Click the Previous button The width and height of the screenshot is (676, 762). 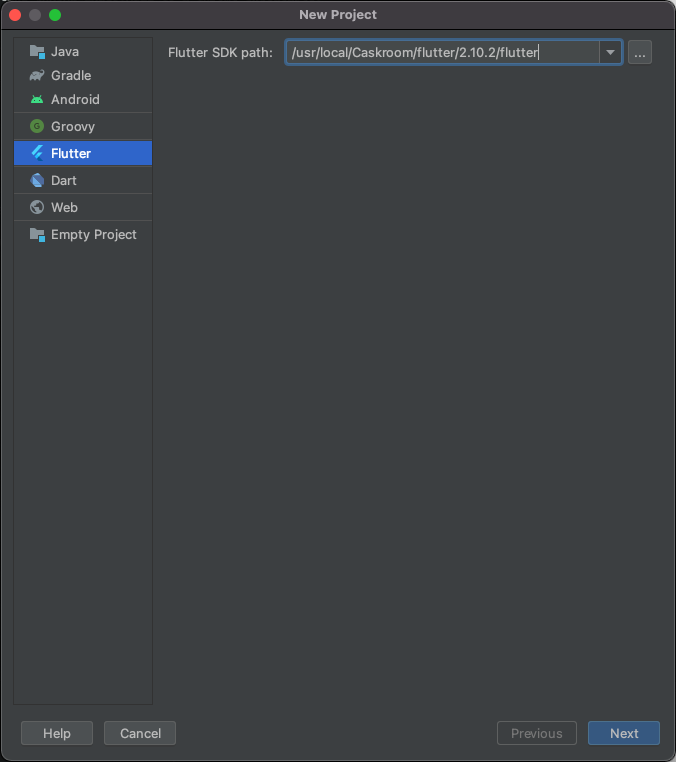click(x=537, y=733)
